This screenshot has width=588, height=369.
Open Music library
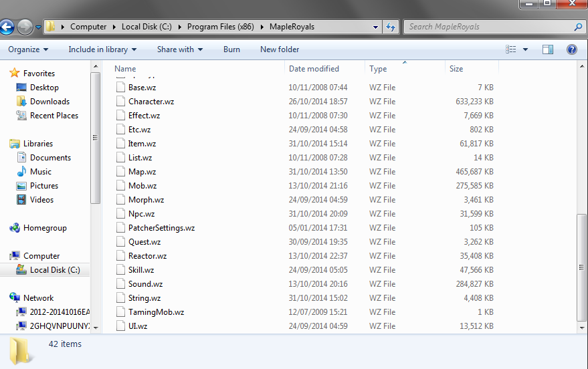coord(41,172)
